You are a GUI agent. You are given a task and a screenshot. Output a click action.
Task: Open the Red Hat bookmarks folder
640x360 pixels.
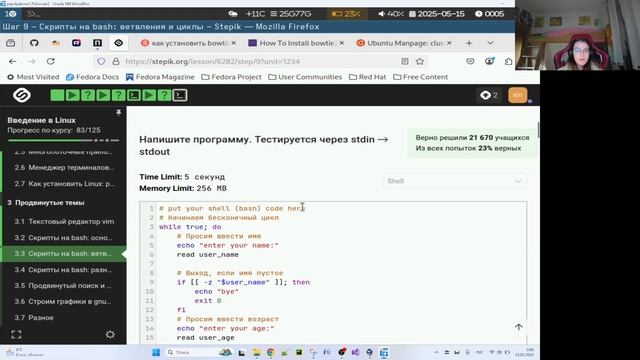(x=367, y=77)
